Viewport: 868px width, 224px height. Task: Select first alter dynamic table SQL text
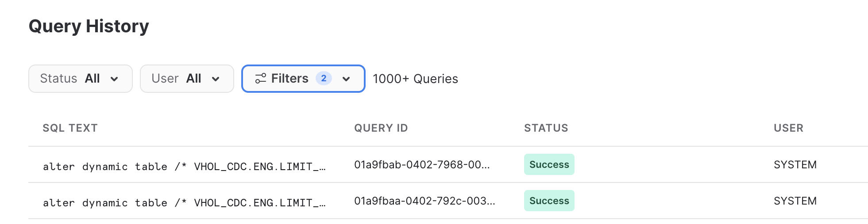coord(184,167)
